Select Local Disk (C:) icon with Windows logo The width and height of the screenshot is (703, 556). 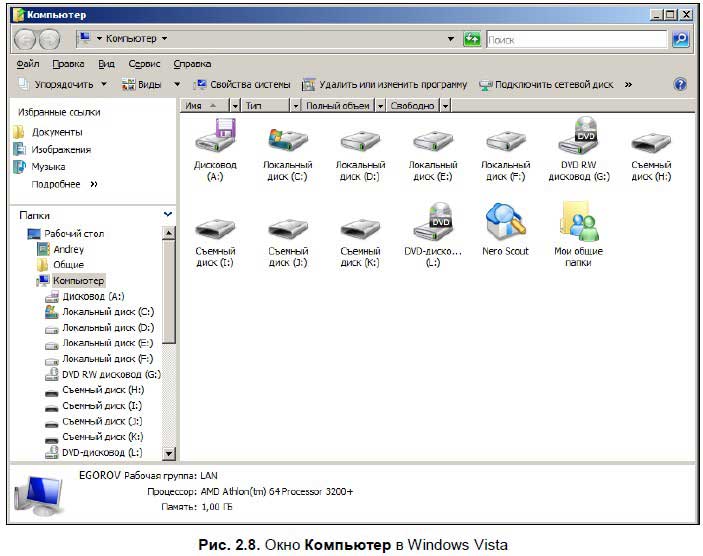point(288,139)
